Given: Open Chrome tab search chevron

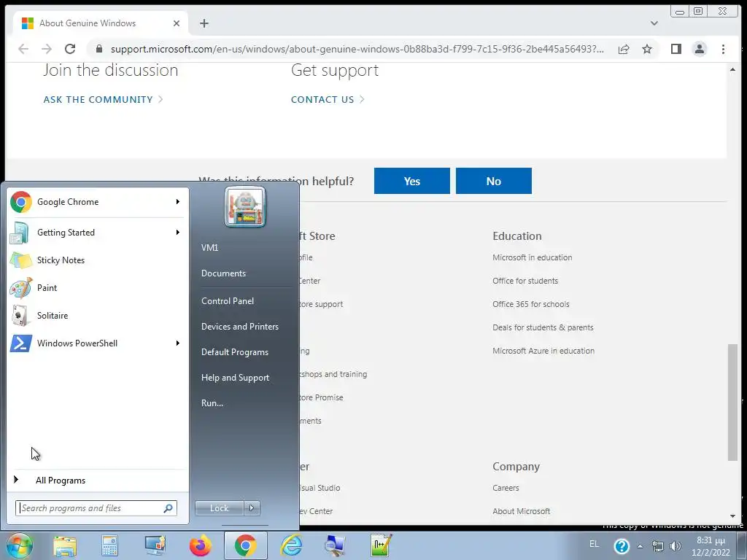Looking at the screenshot, I should point(654,23).
